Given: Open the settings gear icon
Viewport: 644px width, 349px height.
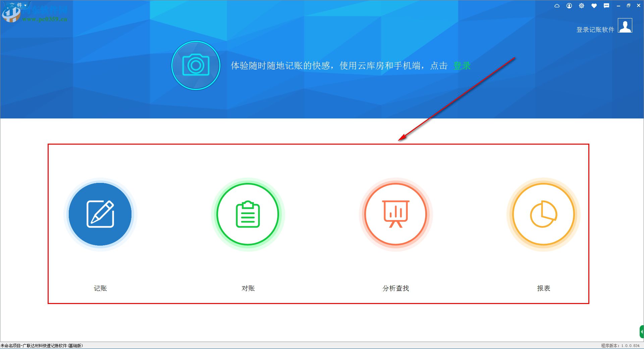Looking at the screenshot, I should click(x=582, y=5).
